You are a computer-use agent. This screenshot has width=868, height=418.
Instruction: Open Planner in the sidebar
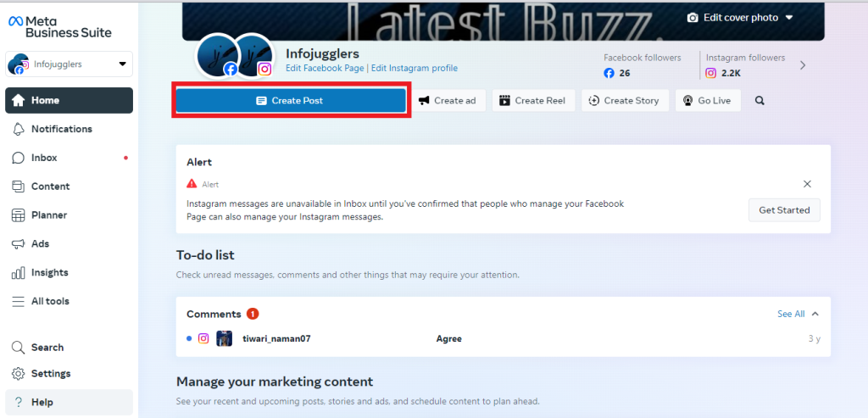pyautogui.click(x=70, y=215)
